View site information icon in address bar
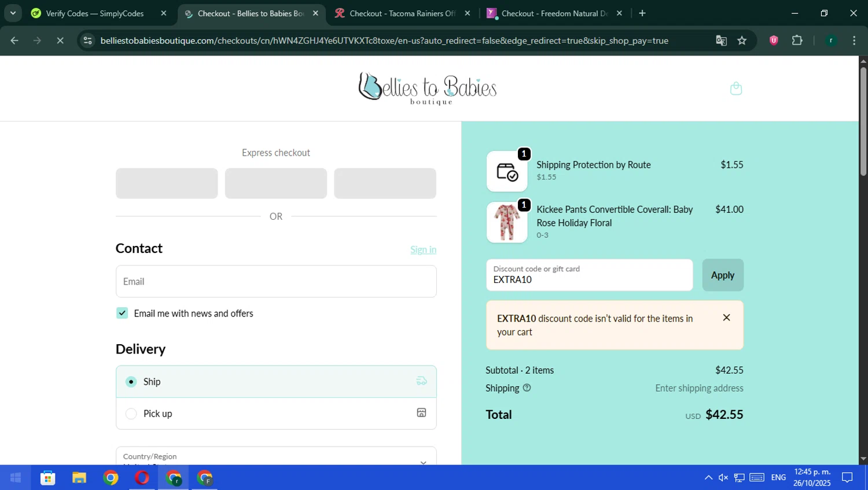 [x=87, y=40]
